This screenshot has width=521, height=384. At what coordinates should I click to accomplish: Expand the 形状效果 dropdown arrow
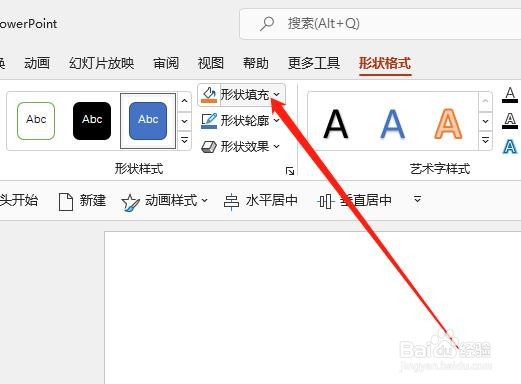277,146
